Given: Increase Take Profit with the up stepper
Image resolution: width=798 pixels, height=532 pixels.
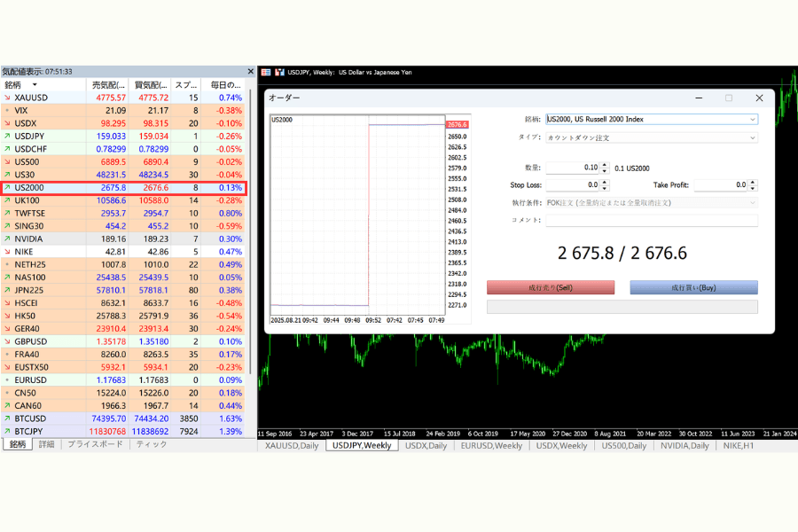Looking at the screenshot, I should 753,182.
